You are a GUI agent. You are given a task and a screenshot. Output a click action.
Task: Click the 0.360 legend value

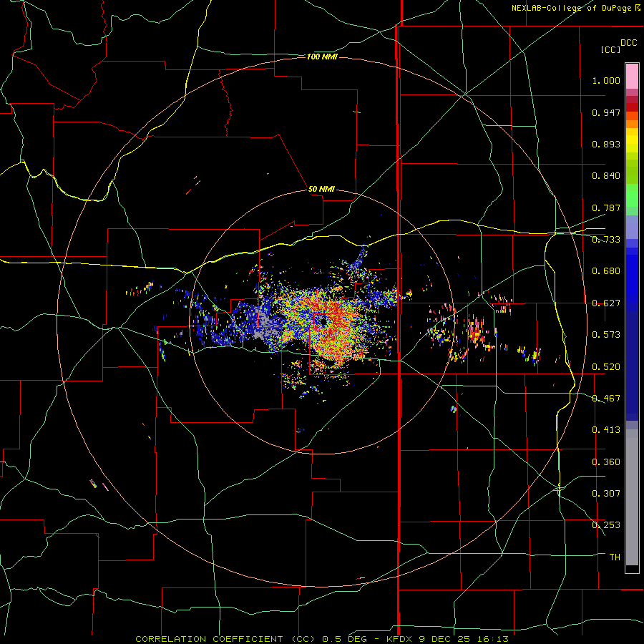click(x=606, y=462)
